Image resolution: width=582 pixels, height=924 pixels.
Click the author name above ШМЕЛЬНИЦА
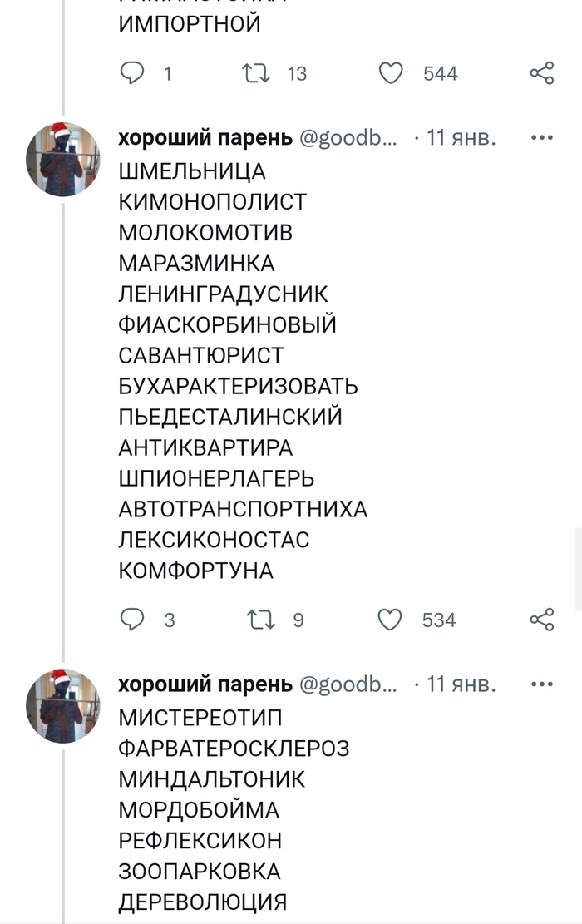pyautogui.click(x=205, y=139)
